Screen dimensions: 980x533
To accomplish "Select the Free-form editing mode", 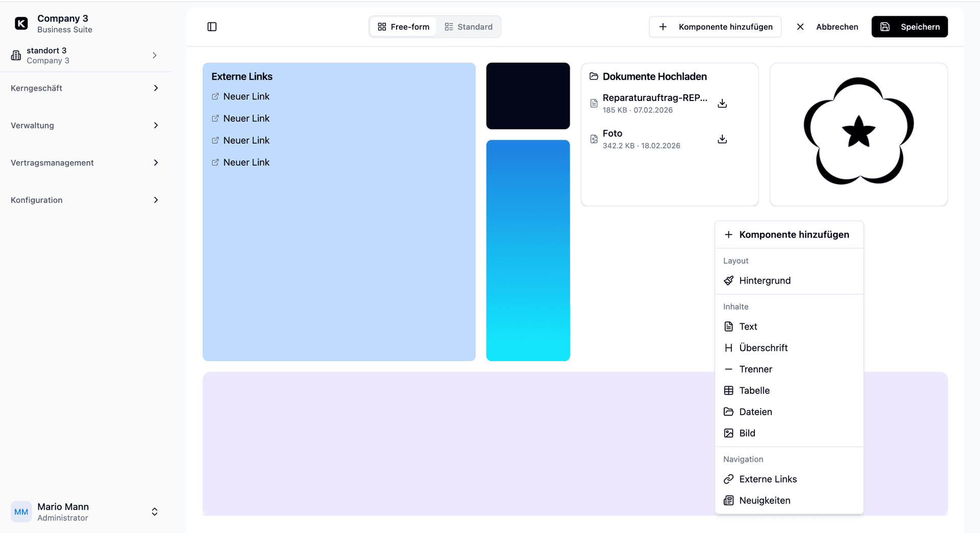I will pos(403,27).
